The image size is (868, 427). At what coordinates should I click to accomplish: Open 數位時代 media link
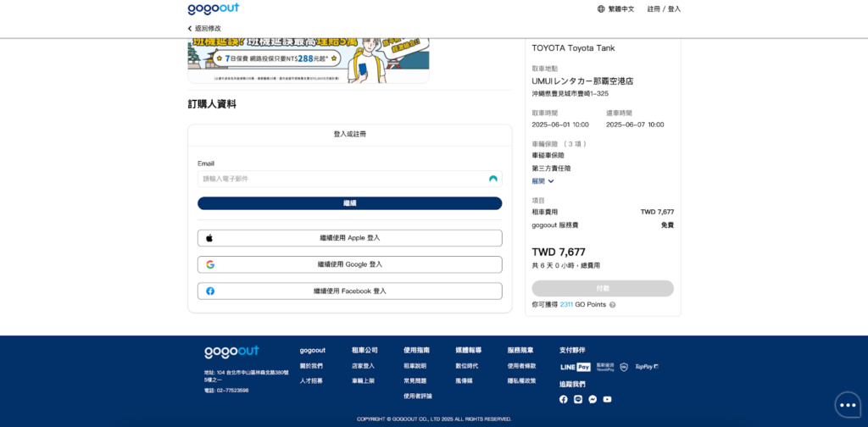point(467,366)
